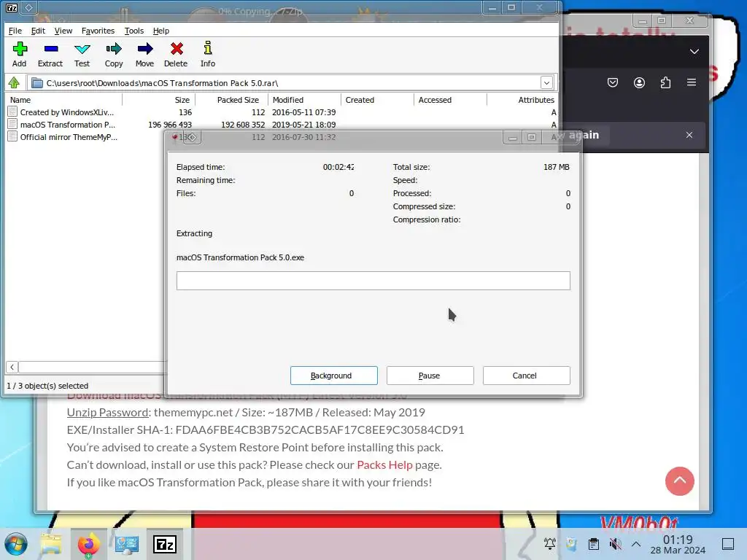Click the clipboard tray icon
This screenshot has height=560, width=747.
coord(594,544)
